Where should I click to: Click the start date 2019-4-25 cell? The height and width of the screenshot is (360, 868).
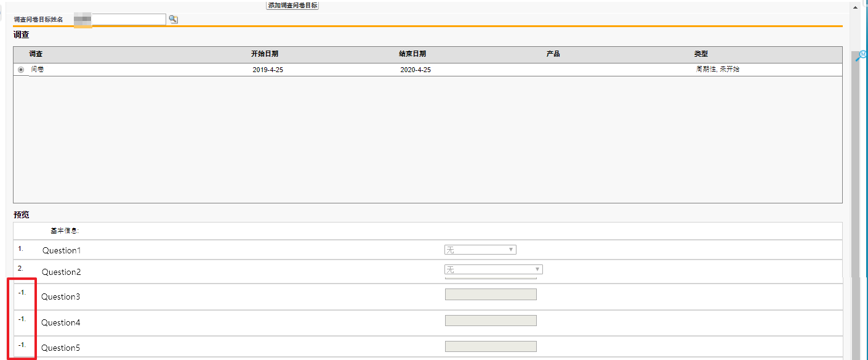click(268, 70)
